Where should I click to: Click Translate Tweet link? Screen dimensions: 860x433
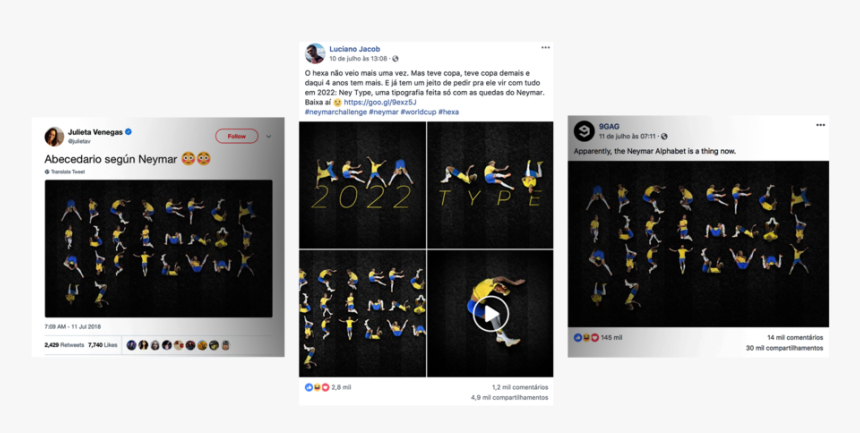pos(65,172)
